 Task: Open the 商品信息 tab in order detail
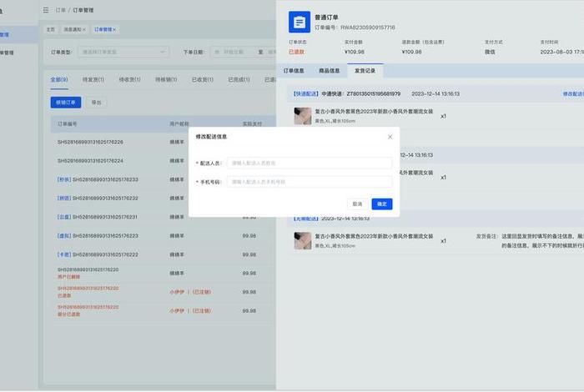click(x=330, y=71)
